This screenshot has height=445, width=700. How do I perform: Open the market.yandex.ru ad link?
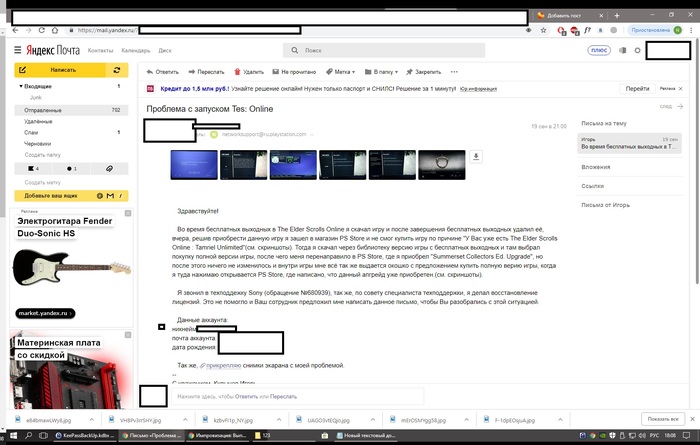(45, 313)
